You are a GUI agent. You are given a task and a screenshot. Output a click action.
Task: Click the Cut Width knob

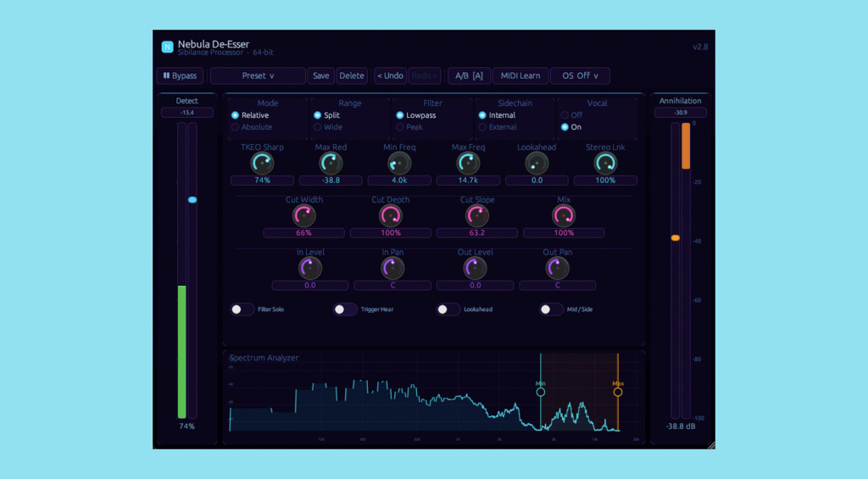pyautogui.click(x=304, y=216)
